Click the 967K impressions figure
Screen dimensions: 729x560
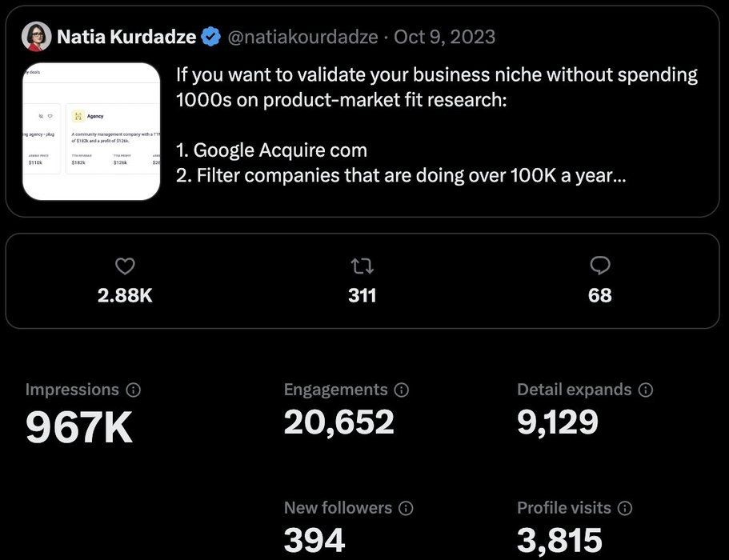coord(79,428)
